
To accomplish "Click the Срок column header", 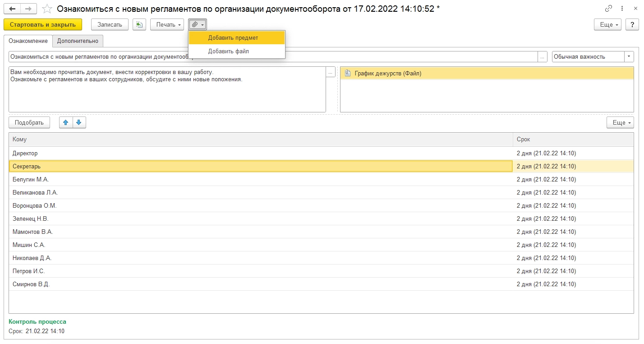I will click(x=573, y=139).
